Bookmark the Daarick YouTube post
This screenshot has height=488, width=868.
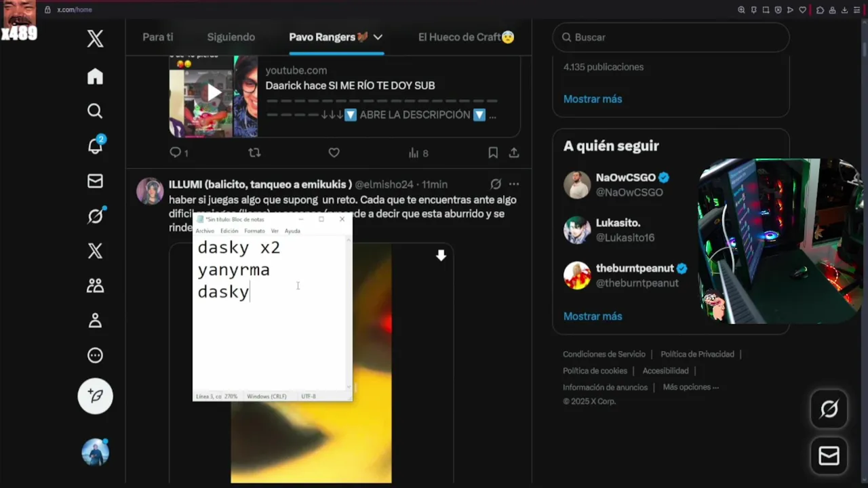pos(493,153)
